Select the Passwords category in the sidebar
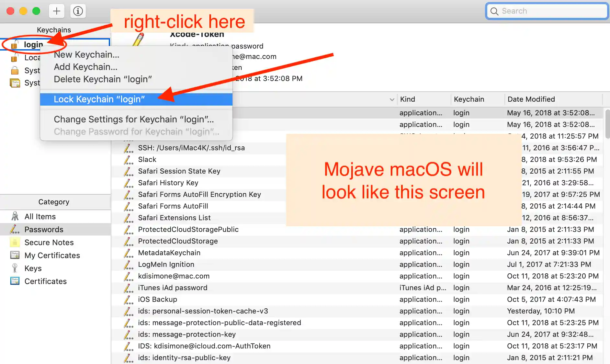The height and width of the screenshot is (364, 610). (x=43, y=229)
